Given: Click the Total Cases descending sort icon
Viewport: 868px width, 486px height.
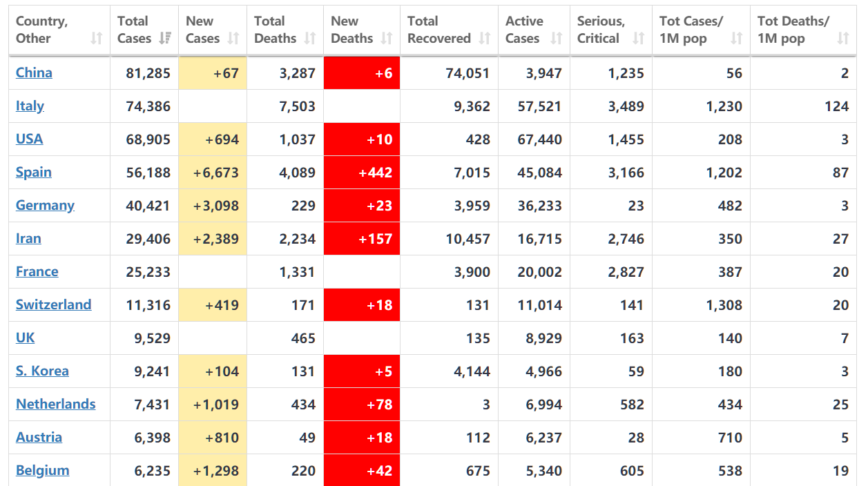Looking at the screenshot, I should coord(164,39).
